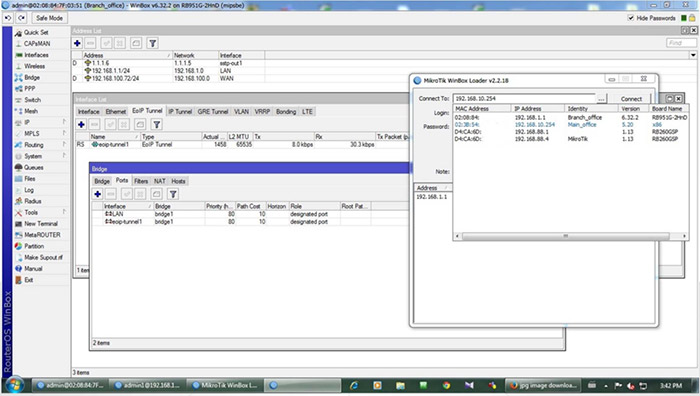Open the Radius sidebar item

pos(33,201)
